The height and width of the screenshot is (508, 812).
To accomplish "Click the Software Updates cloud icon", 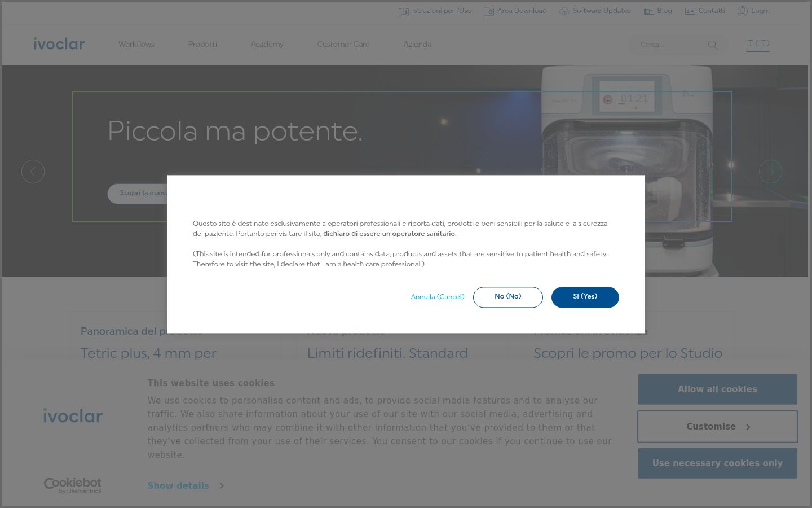I will coord(564,11).
